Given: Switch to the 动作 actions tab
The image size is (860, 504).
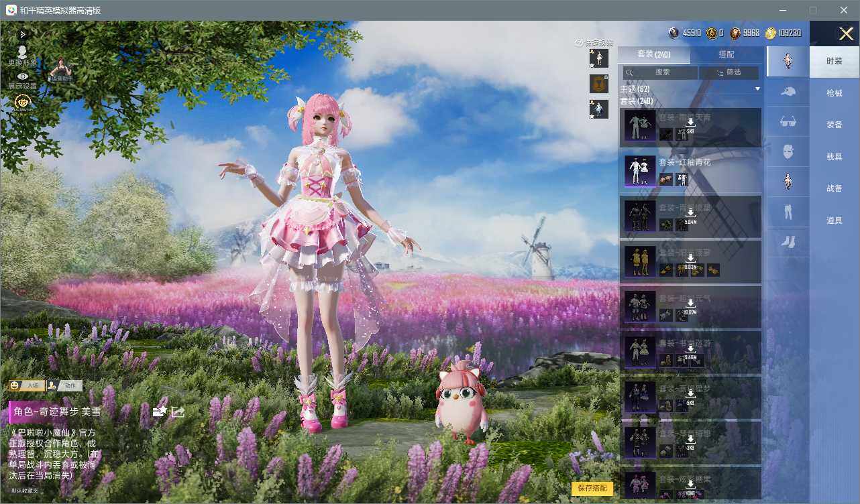Looking at the screenshot, I should (x=64, y=385).
